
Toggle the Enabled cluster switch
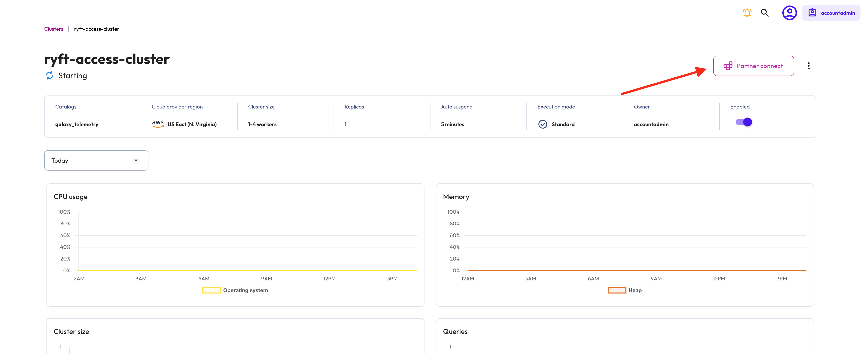pyautogui.click(x=744, y=122)
